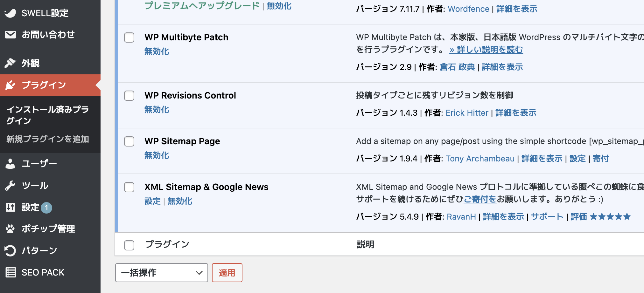Open the Wordfence author link
This screenshot has height=293, width=644.
469,9
